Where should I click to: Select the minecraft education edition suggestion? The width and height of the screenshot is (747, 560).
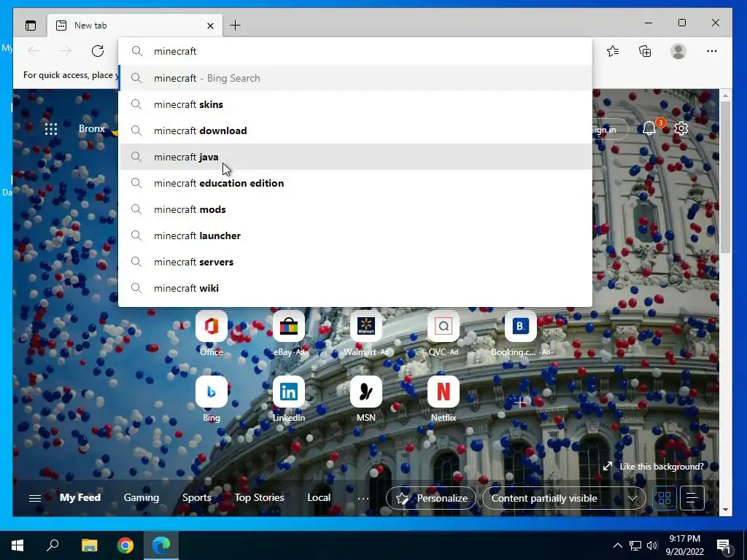coord(355,183)
